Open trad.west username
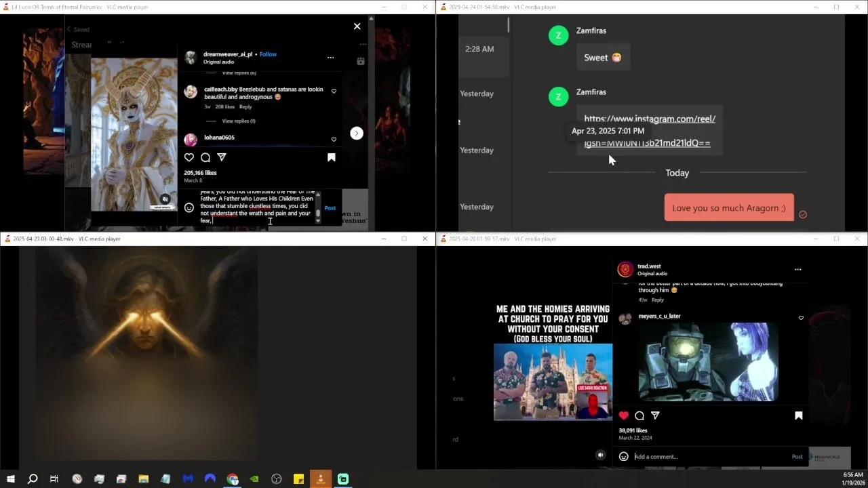The height and width of the screenshot is (488, 868). coord(649,266)
